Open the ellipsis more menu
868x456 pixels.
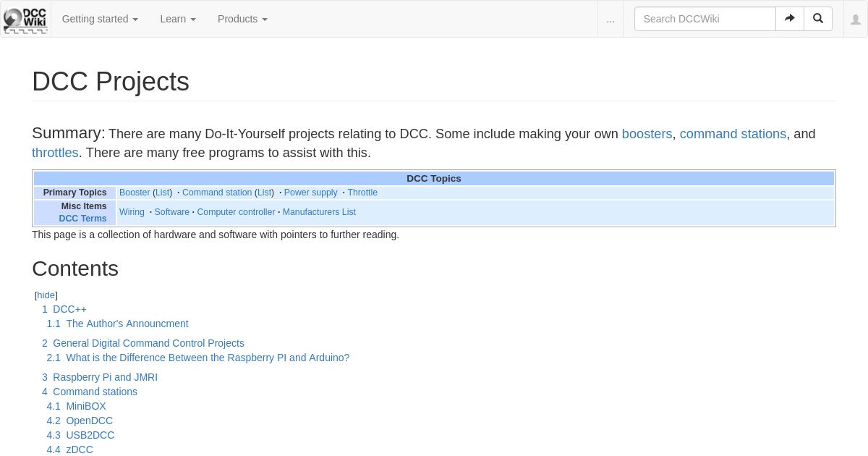click(x=610, y=20)
